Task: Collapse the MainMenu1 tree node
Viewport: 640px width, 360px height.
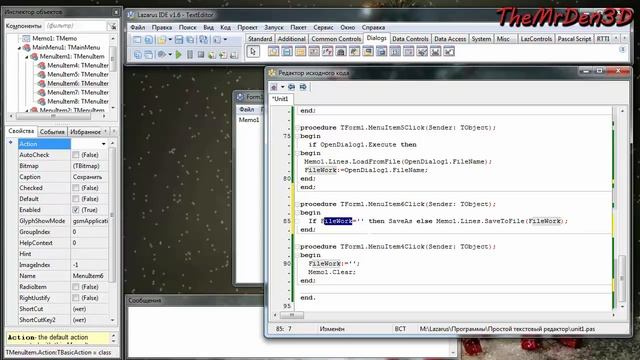Action: point(19,48)
